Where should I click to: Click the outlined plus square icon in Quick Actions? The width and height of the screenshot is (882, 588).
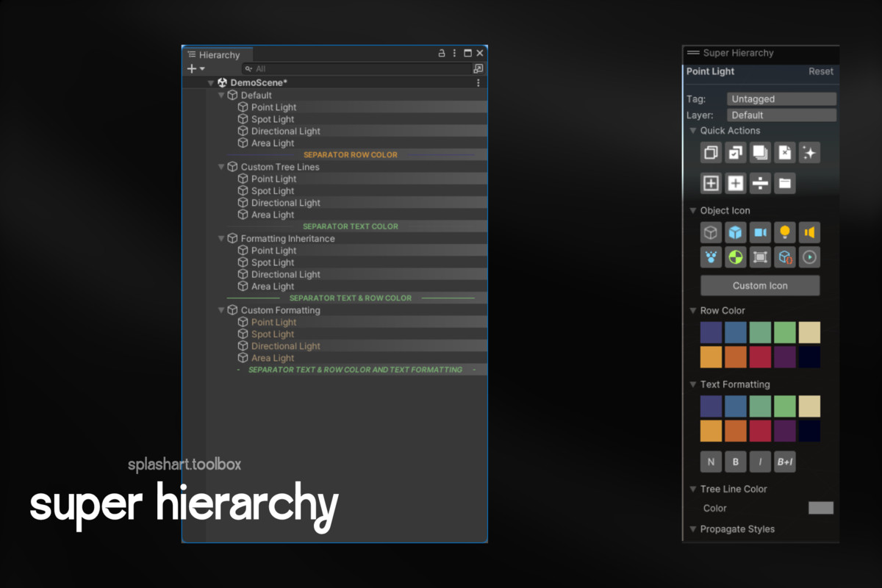(711, 184)
